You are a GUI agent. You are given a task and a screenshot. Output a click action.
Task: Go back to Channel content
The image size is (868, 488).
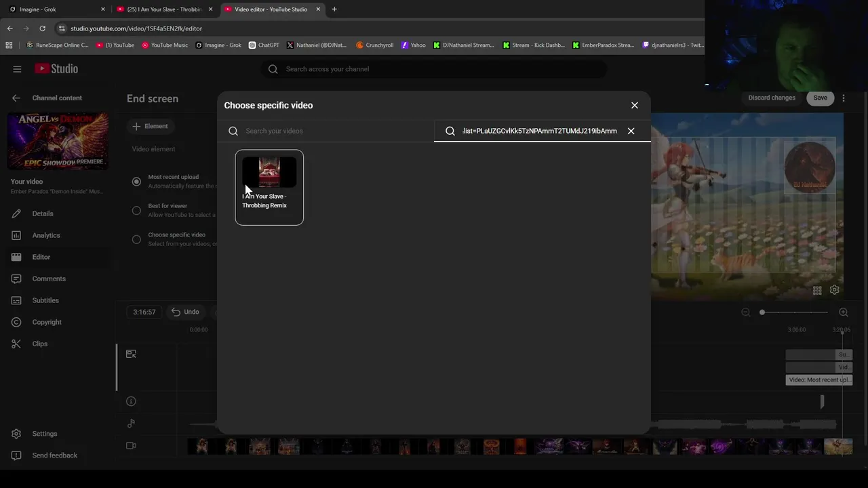point(16,98)
